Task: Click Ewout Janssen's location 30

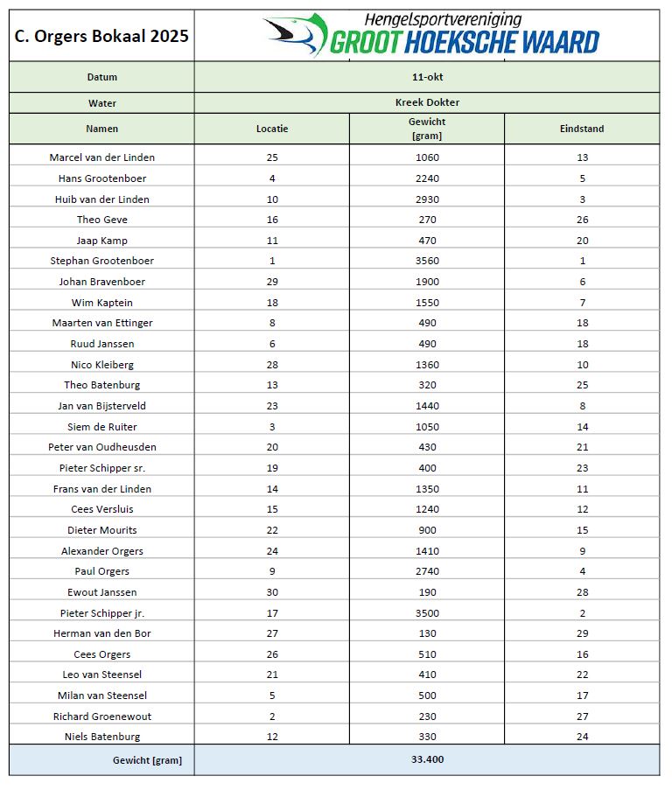Action: tap(272, 592)
